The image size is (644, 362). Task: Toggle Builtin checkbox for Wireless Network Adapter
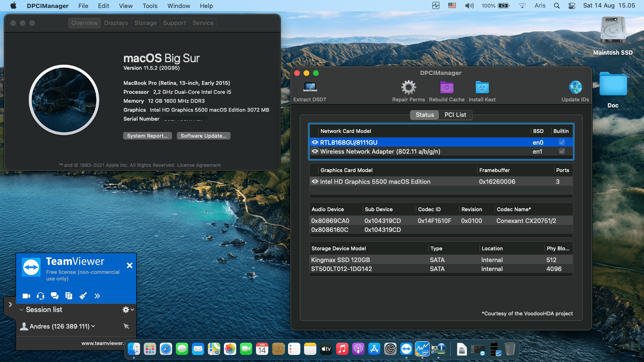561,151
